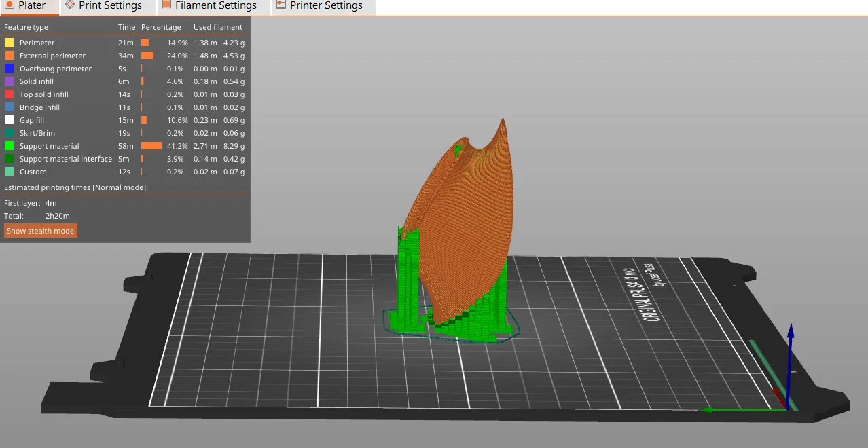Select the Bridge infill legend label
This screenshot has height=448, width=868.
tap(39, 107)
